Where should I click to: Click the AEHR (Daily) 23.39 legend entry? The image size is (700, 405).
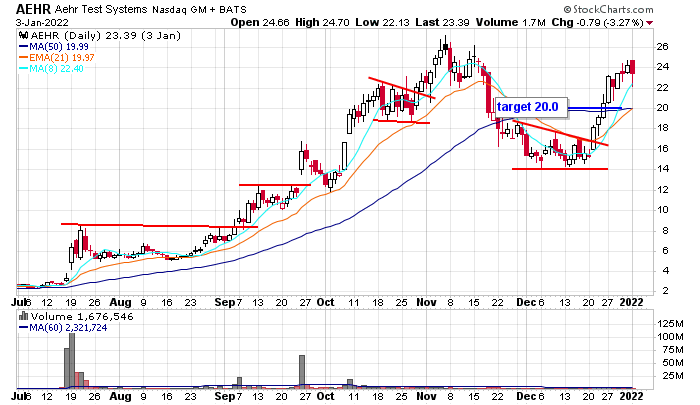(105, 36)
